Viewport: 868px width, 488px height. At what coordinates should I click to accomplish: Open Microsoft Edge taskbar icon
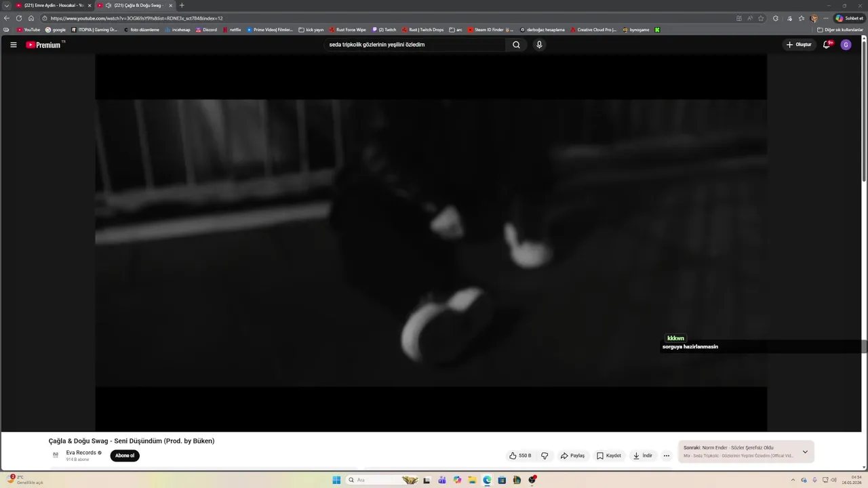click(x=487, y=480)
